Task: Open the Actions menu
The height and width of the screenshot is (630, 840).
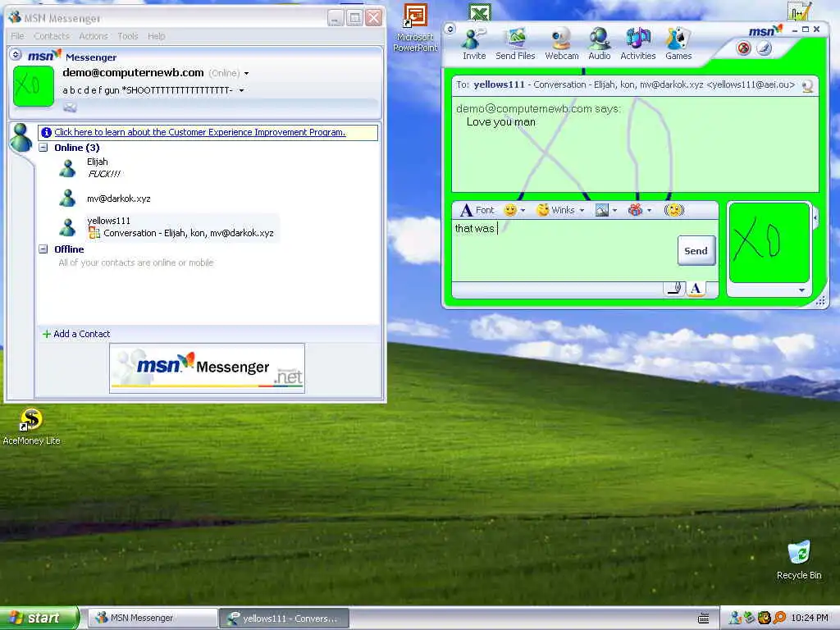Action: (94, 36)
